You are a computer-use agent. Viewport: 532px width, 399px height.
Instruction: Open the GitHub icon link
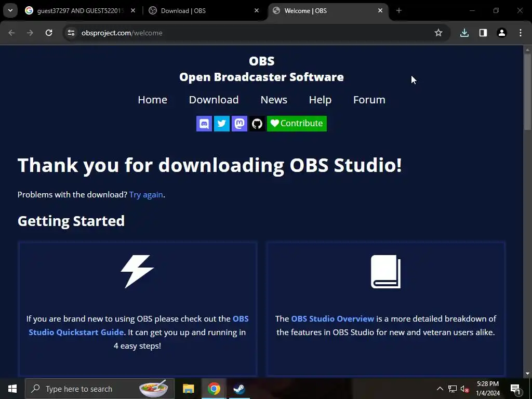click(x=257, y=124)
